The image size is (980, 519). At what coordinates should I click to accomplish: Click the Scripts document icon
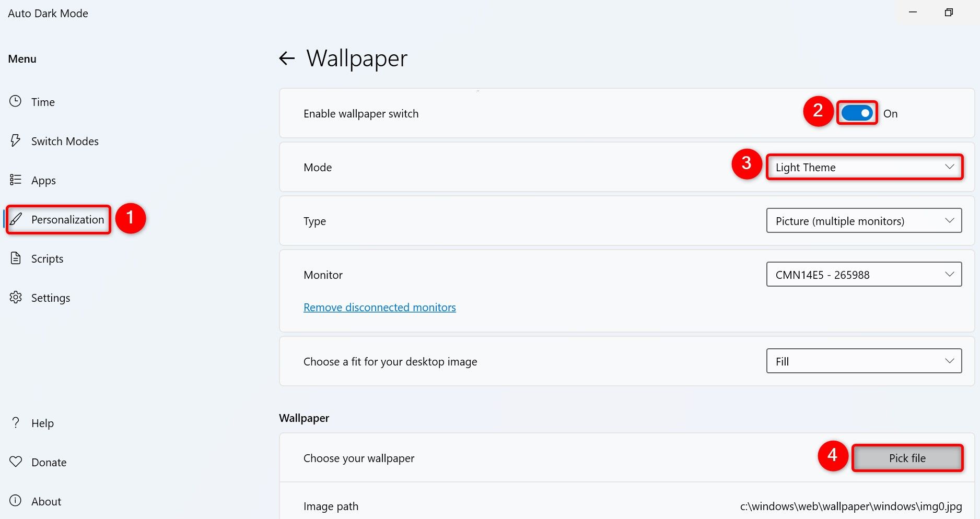15,258
